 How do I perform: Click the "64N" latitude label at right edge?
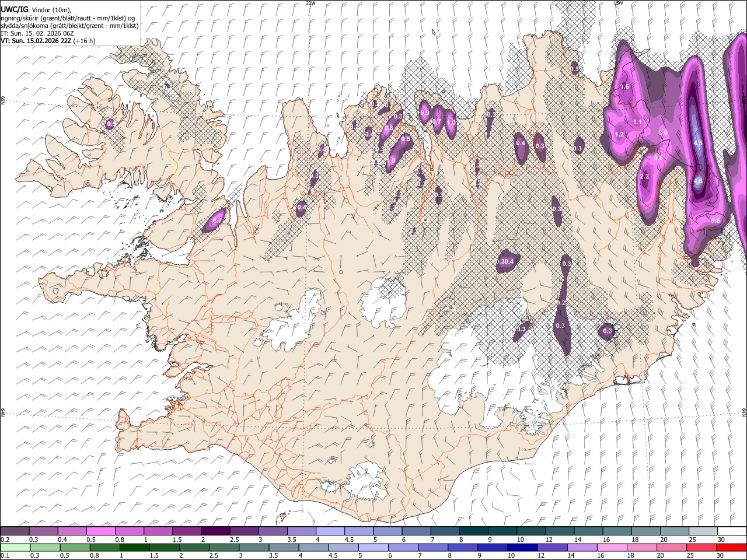(744, 412)
